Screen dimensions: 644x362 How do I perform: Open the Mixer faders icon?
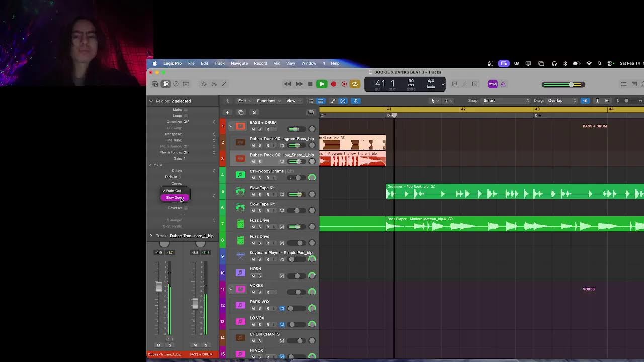[x=214, y=84]
